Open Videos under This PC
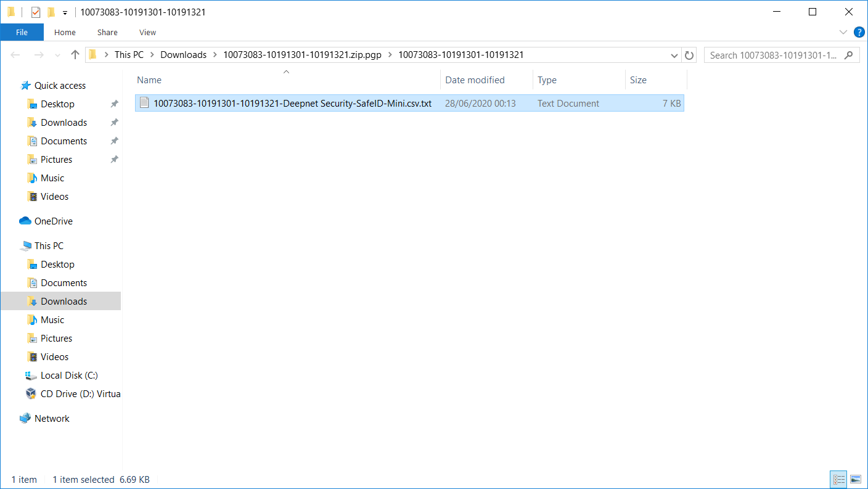 [54, 357]
